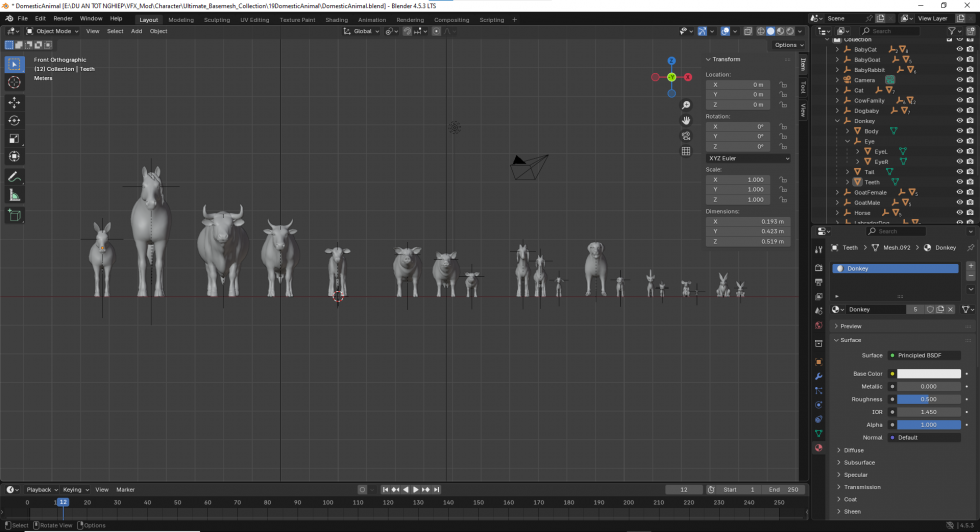980x532 pixels.
Task: Expand the GoatFemale tree item
Action: point(838,192)
